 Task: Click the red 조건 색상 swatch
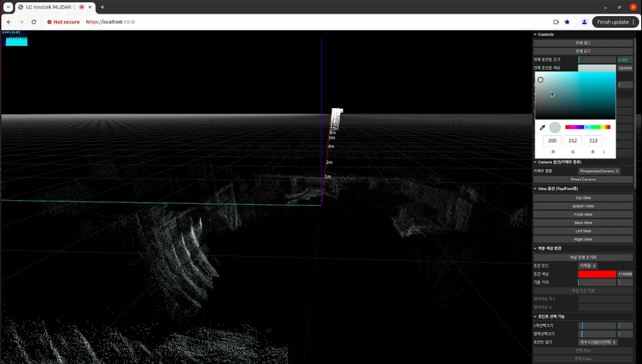pos(597,274)
